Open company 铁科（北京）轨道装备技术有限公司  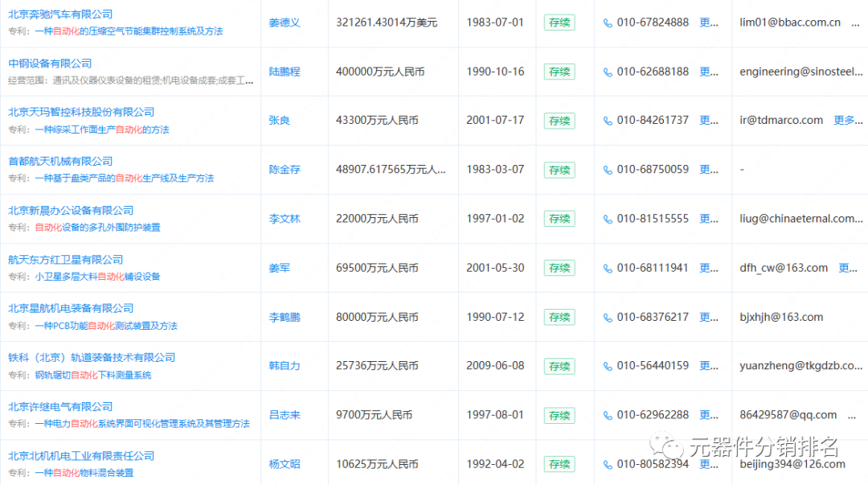coord(92,357)
